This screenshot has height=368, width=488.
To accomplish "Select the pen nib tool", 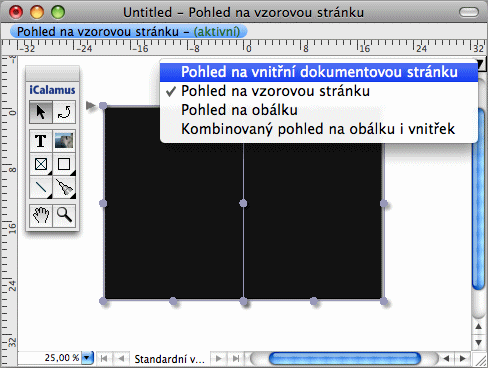I will [64, 187].
